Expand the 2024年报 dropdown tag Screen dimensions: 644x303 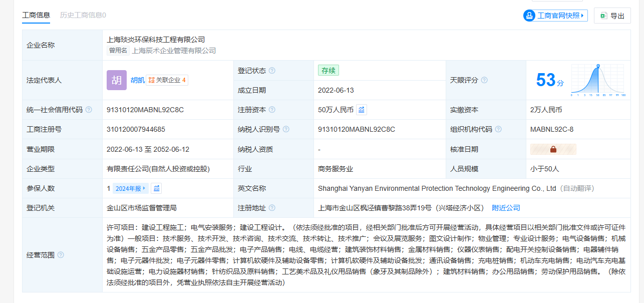[131, 188]
